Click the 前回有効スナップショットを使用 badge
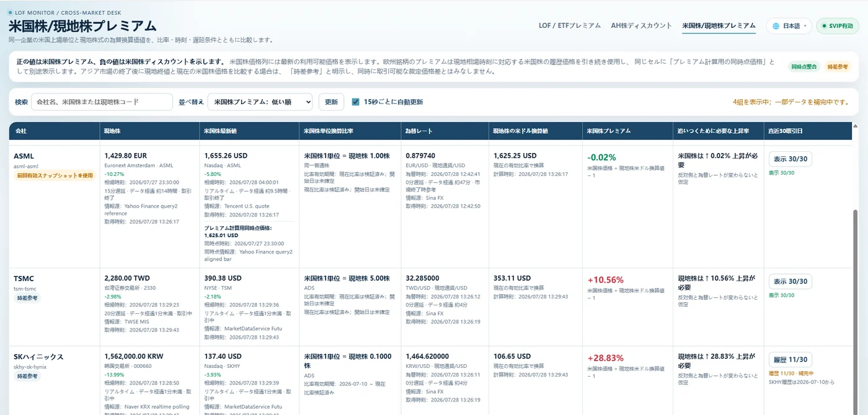This screenshot has height=415, width=868. coord(54,175)
